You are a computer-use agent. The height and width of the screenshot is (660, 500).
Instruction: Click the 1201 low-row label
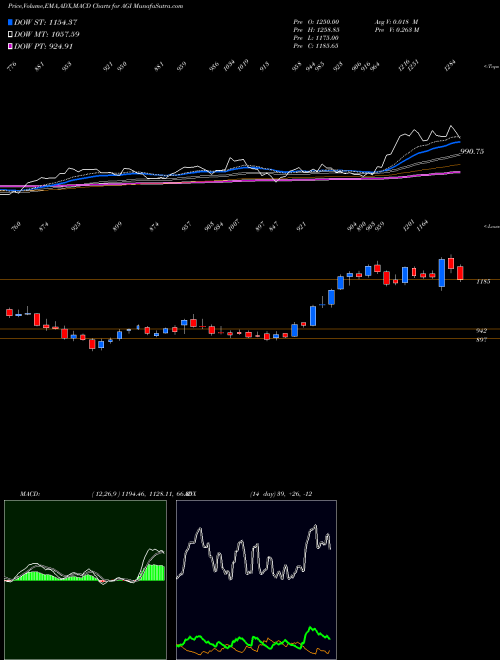click(408, 225)
